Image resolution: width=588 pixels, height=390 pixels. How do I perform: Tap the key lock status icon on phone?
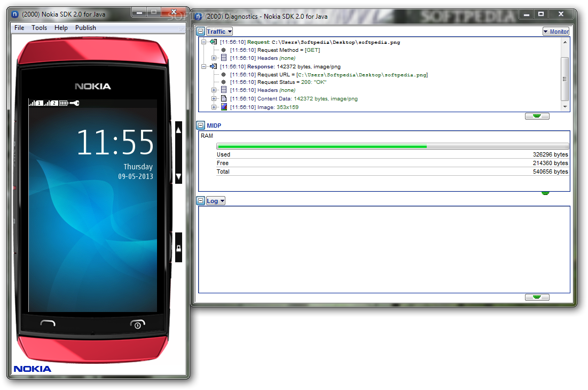(x=74, y=103)
